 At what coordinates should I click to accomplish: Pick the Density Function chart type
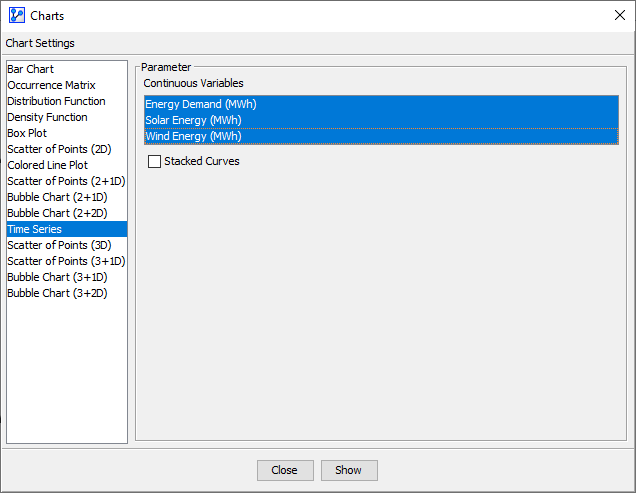pyautogui.click(x=47, y=117)
